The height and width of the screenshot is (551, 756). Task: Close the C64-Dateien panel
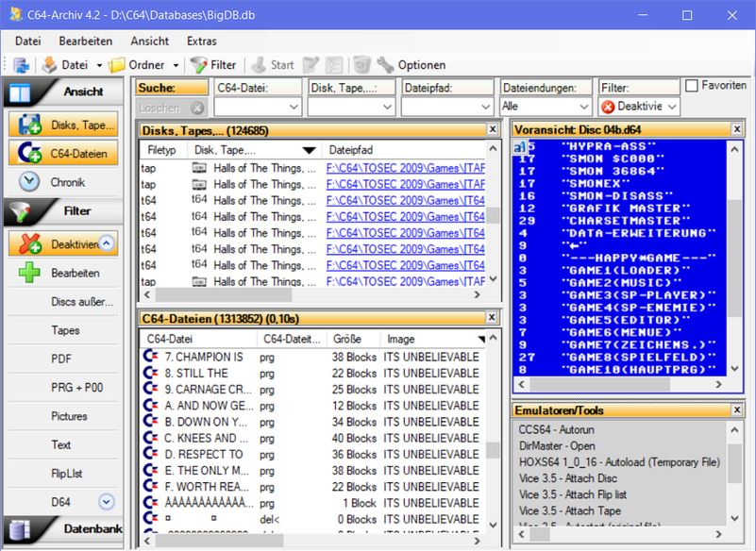click(492, 317)
